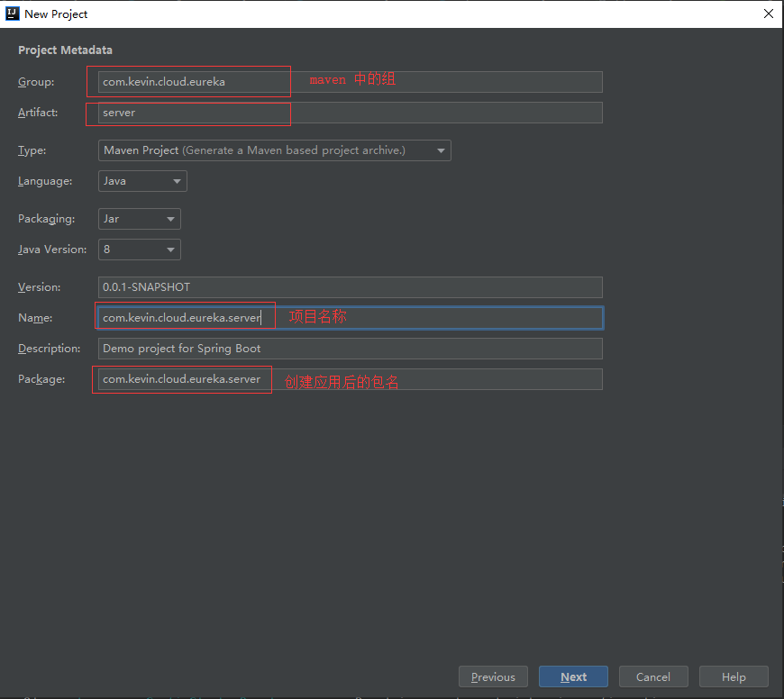Open the Type dropdown showing Maven Project
This screenshot has height=699, width=784.
(275, 150)
